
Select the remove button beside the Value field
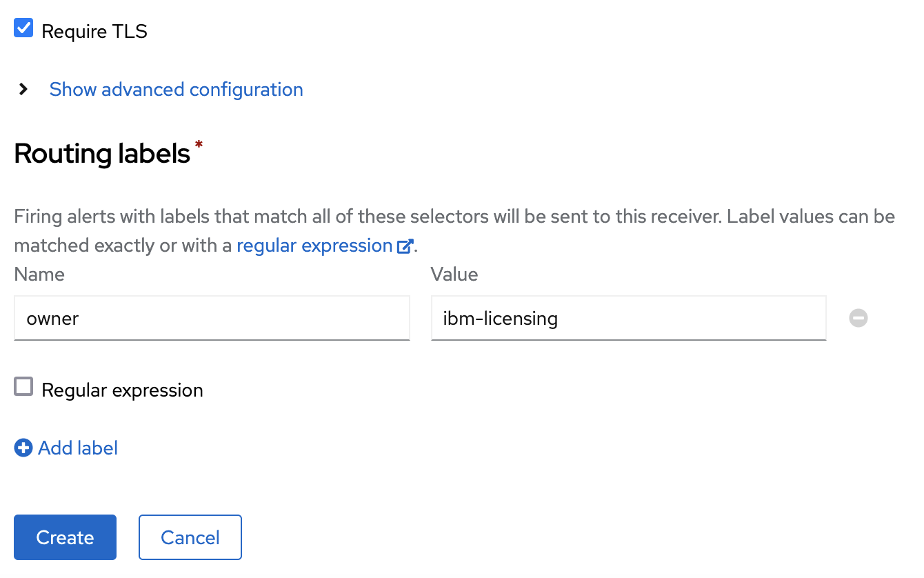pyautogui.click(x=858, y=318)
